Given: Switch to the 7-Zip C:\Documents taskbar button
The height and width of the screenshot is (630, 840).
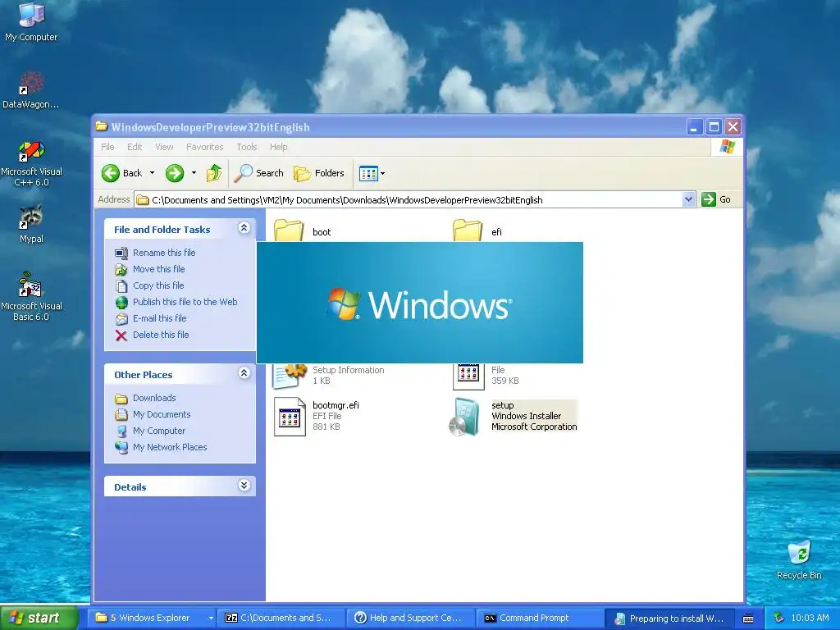Looking at the screenshot, I should pos(282,618).
